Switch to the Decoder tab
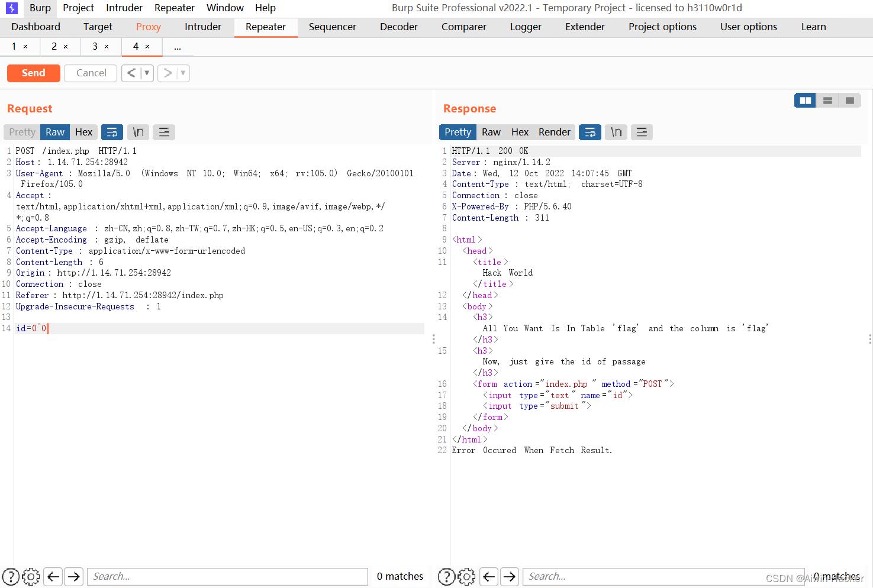 (398, 27)
